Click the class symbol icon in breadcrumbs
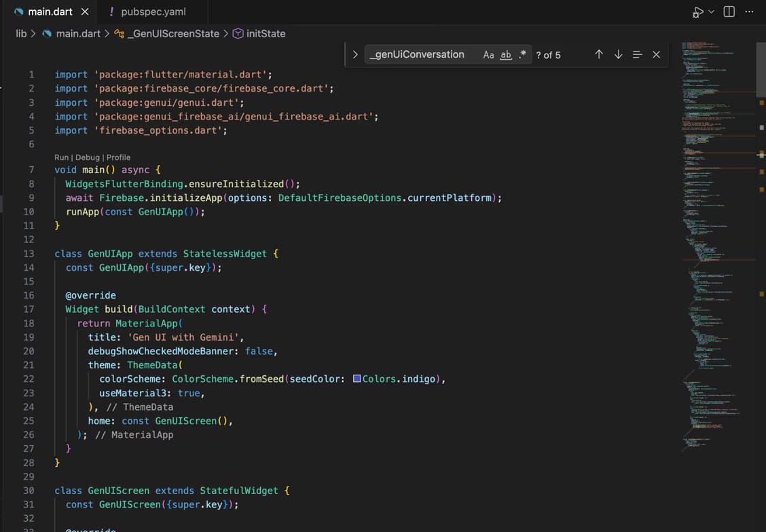Screen dimensions: 766x532 tap(120, 34)
